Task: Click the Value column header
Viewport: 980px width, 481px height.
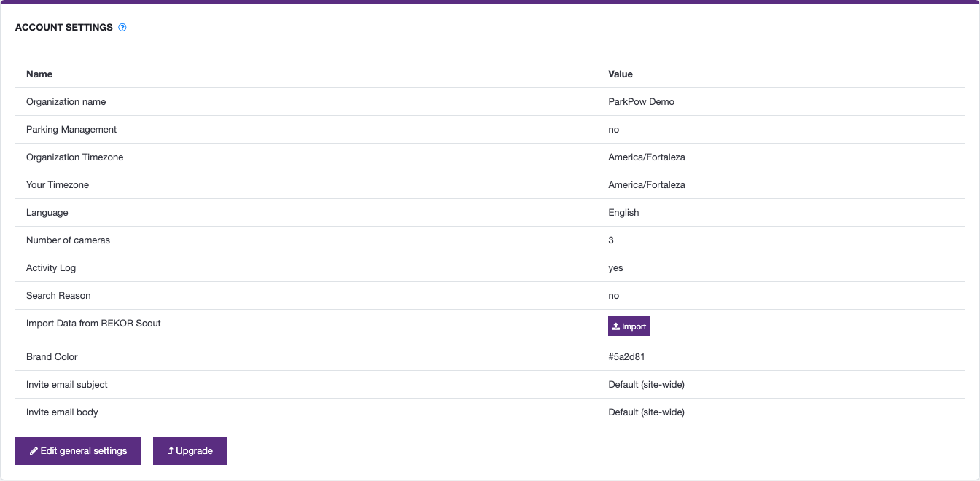Action: (621, 74)
